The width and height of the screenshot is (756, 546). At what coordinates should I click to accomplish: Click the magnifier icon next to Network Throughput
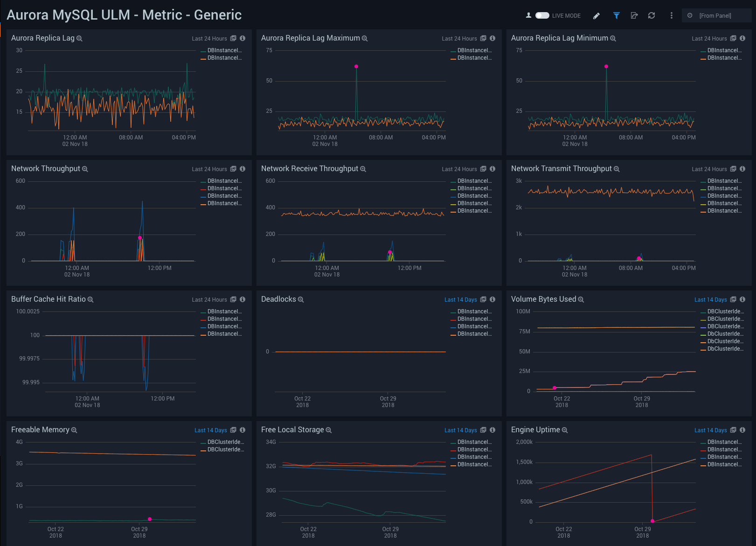point(85,169)
